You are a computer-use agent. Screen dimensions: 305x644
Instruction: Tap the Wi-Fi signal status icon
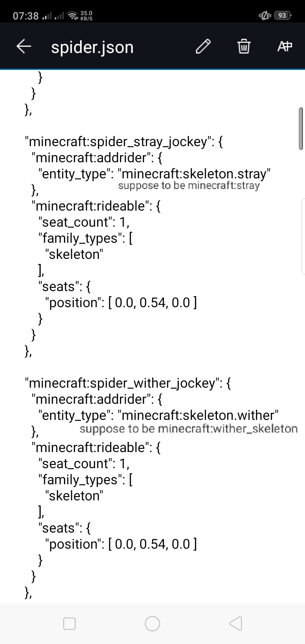pos(73,16)
